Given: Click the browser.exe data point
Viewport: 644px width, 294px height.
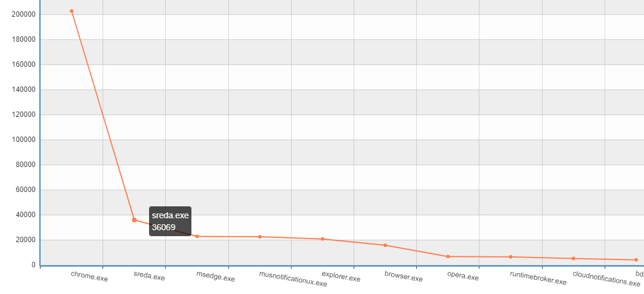Looking at the screenshot, I should point(385,245).
